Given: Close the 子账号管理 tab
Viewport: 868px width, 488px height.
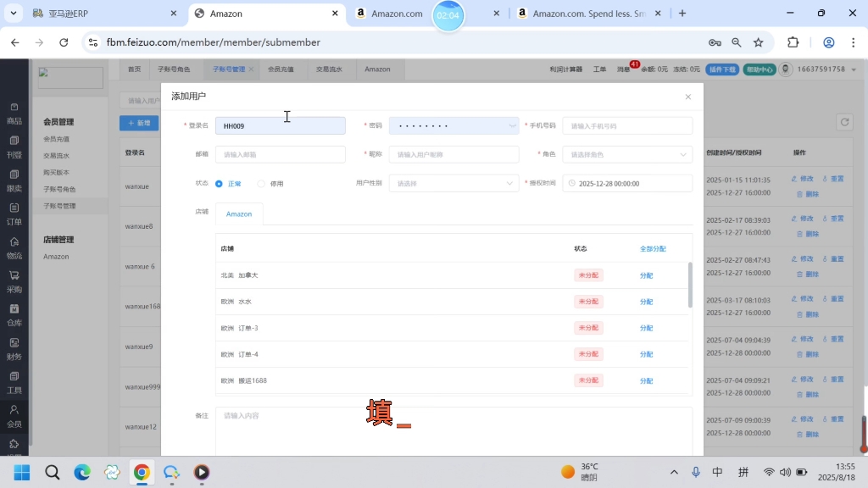Looking at the screenshot, I should (x=251, y=69).
